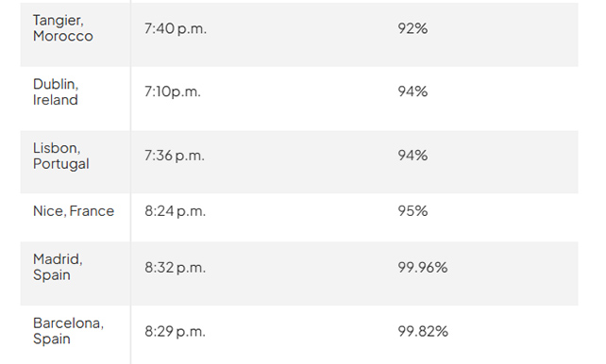Click the word Portugal in Lisbon row
This screenshot has height=364, width=606.
point(61,164)
